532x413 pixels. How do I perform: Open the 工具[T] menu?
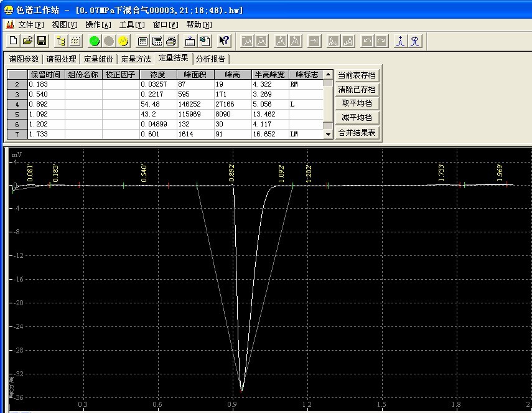[x=132, y=25]
